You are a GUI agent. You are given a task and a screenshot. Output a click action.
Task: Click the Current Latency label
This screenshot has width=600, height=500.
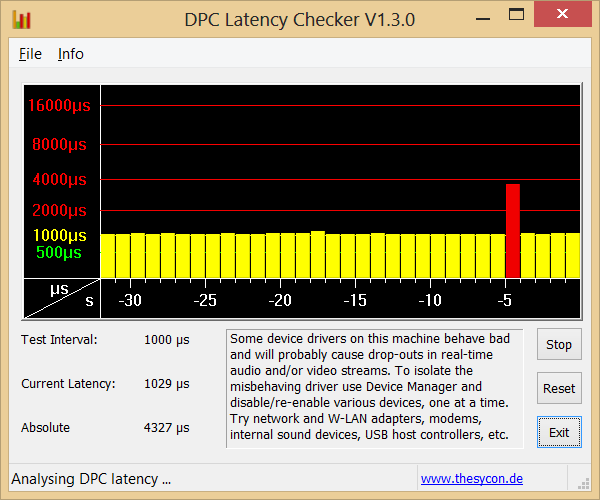pos(68,383)
